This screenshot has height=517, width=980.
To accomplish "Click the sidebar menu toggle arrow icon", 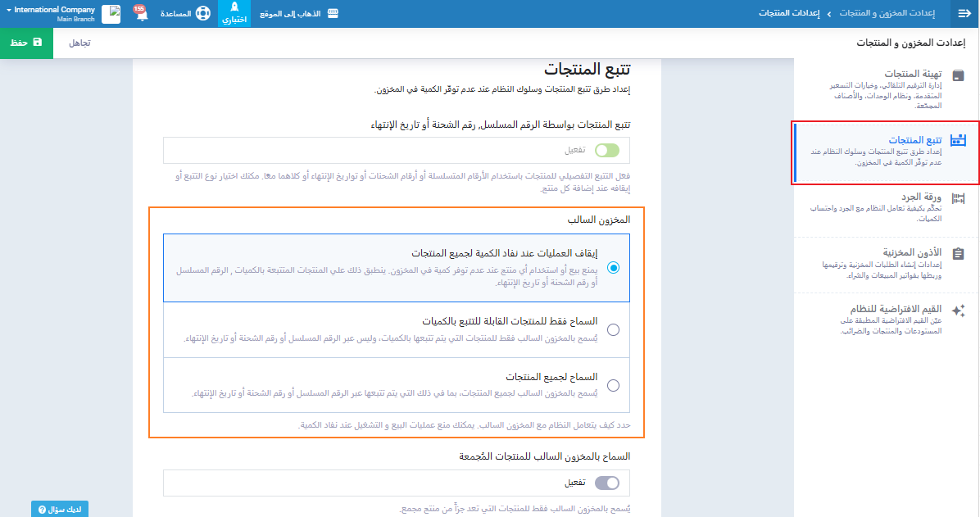I will 964,14.
